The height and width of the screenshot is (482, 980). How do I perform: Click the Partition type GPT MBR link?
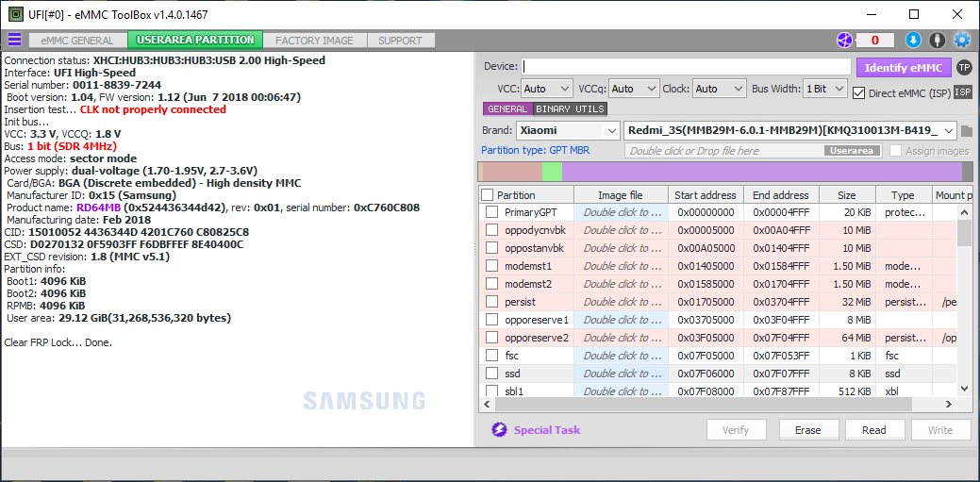coord(535,151)
